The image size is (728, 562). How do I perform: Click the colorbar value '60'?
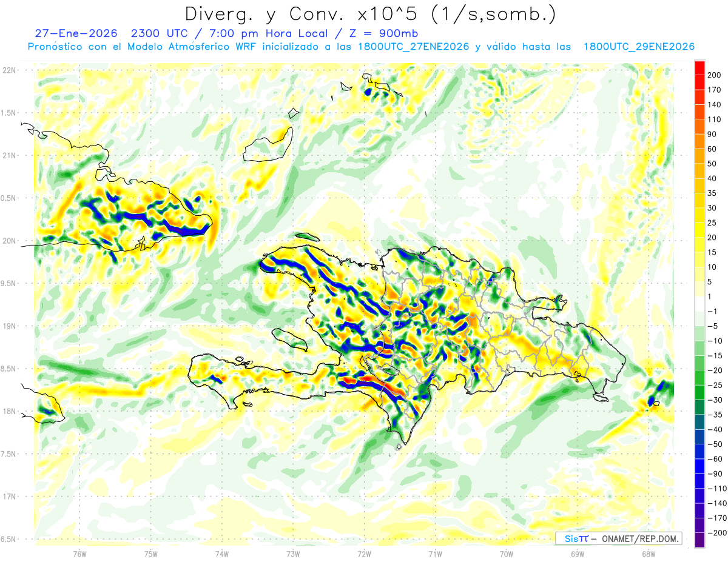[x=712, y=149]
